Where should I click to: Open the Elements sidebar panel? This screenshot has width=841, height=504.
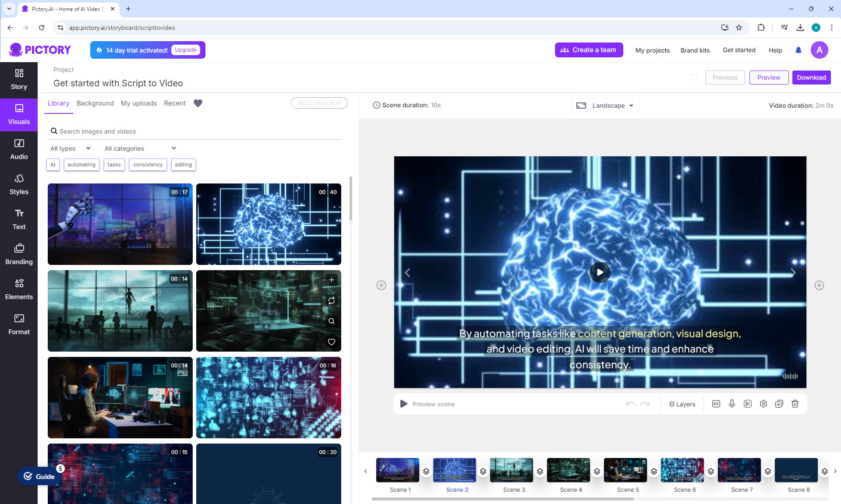(x=19, y=289)
